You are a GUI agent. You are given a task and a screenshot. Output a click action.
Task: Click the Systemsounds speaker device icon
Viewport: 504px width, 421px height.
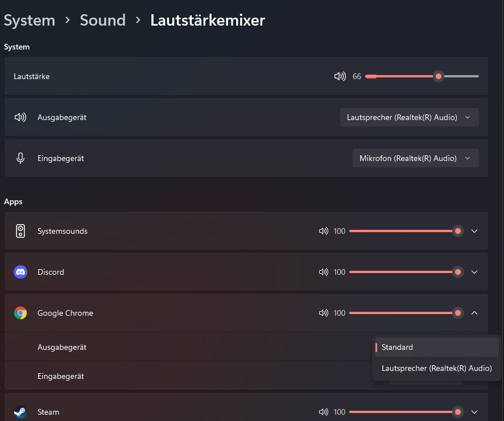point(20,231)
